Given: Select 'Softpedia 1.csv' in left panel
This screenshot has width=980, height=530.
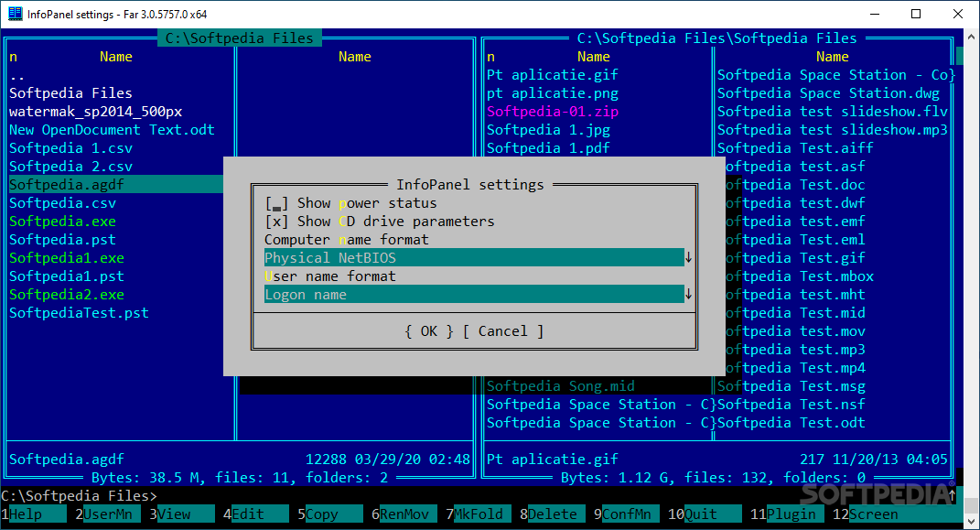Looking at the screenshot, I should (x=70, y=148).
